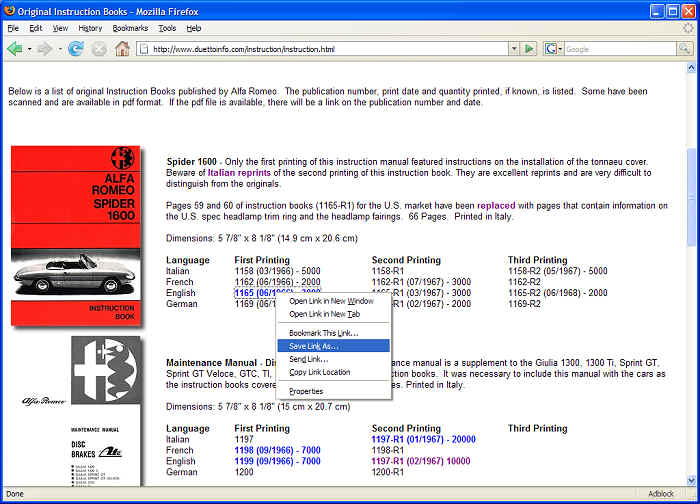Open the Bookmarks menu
This screenshot has width=700, height=504.
[x=130, y=28]
